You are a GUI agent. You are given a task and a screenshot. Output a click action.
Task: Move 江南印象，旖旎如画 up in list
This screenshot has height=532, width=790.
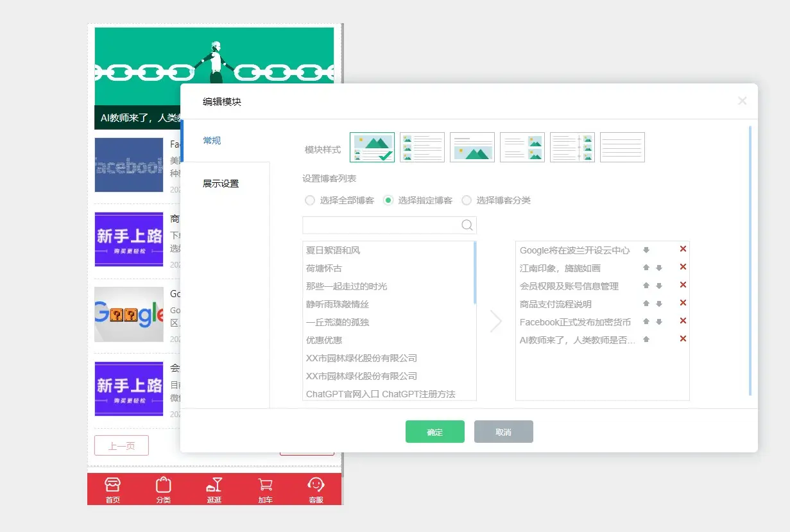click(x=646, y=268)
